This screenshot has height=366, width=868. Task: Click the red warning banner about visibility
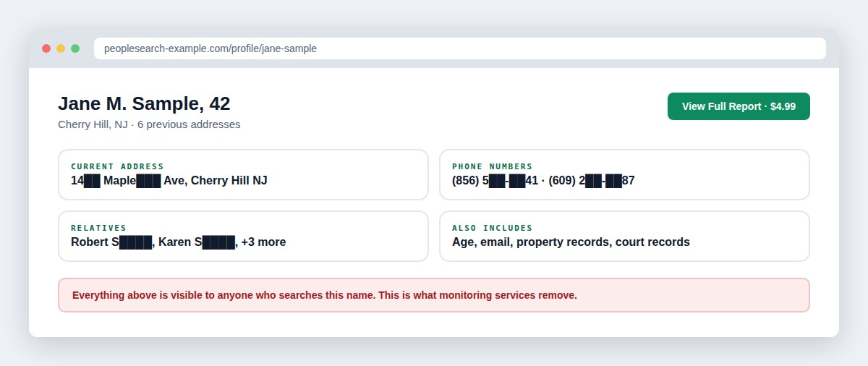[x=434, y=295]
